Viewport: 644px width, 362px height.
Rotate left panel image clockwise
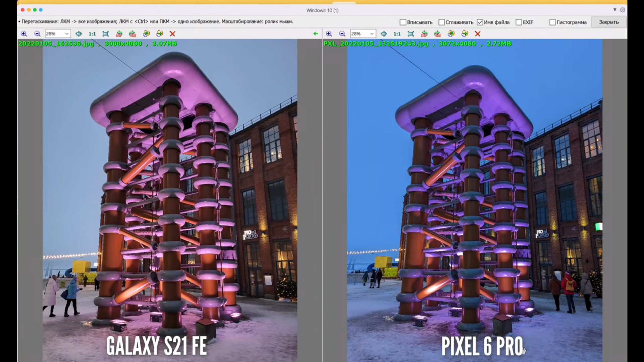(132, 34)
